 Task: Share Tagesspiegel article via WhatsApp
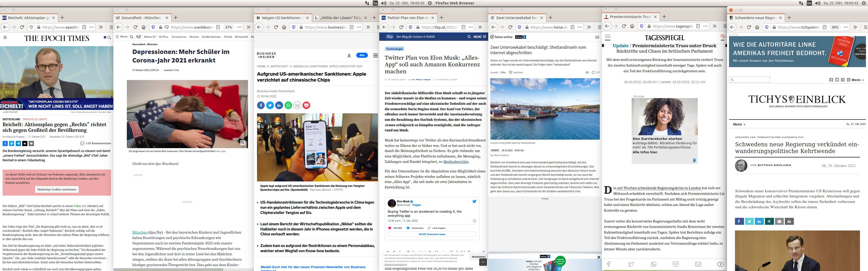[654, 264]
